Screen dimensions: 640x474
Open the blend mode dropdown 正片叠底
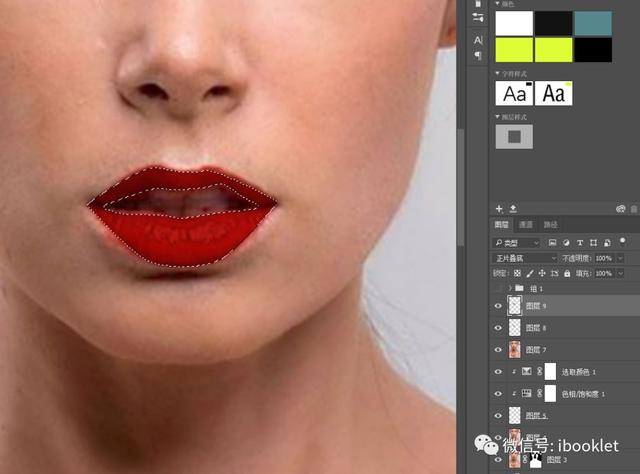point(525,258)
